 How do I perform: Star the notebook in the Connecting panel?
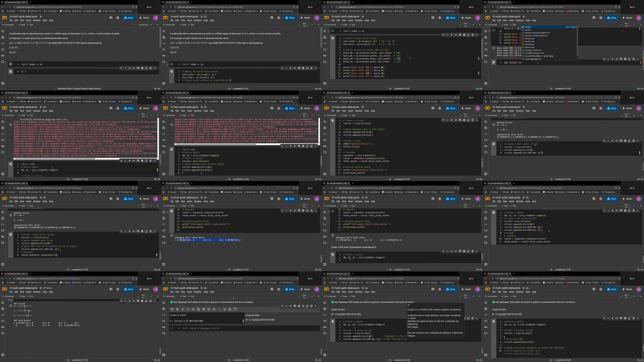coord(41,16)
